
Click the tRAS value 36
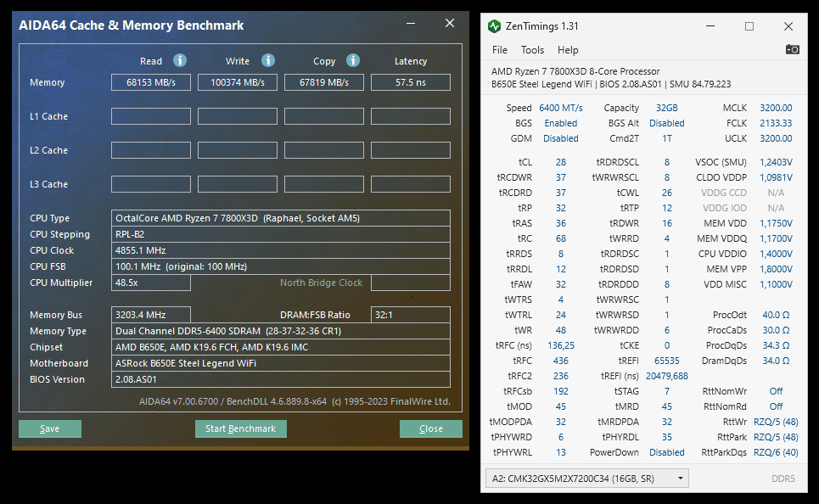pyautogui.click(x=560, y=223)
